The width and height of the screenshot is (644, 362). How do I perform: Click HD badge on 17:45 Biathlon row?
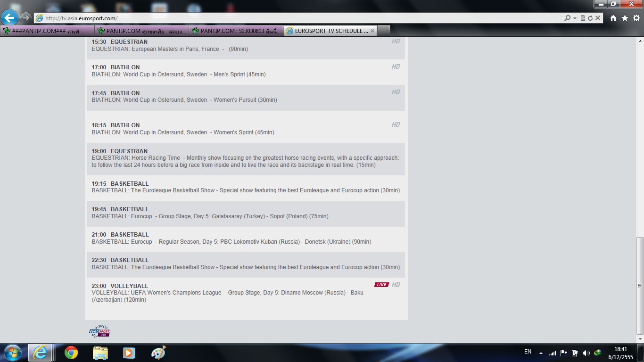(x=396, y=92)
